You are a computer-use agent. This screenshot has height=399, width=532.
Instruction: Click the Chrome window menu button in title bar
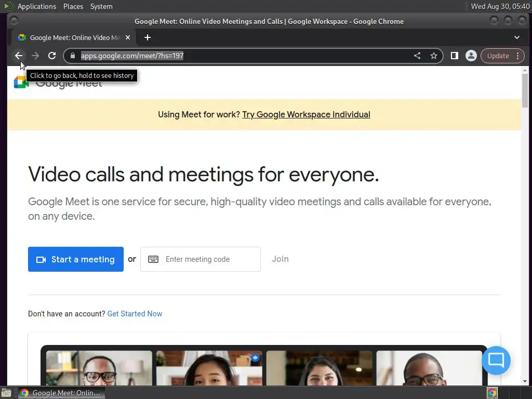tap(14, 21)
